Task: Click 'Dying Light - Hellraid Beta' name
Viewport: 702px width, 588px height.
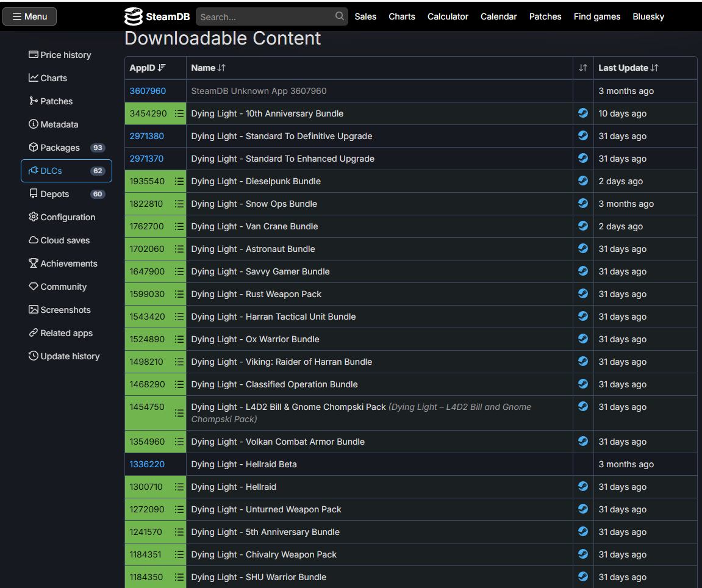Action: click(x=243, y=464)
